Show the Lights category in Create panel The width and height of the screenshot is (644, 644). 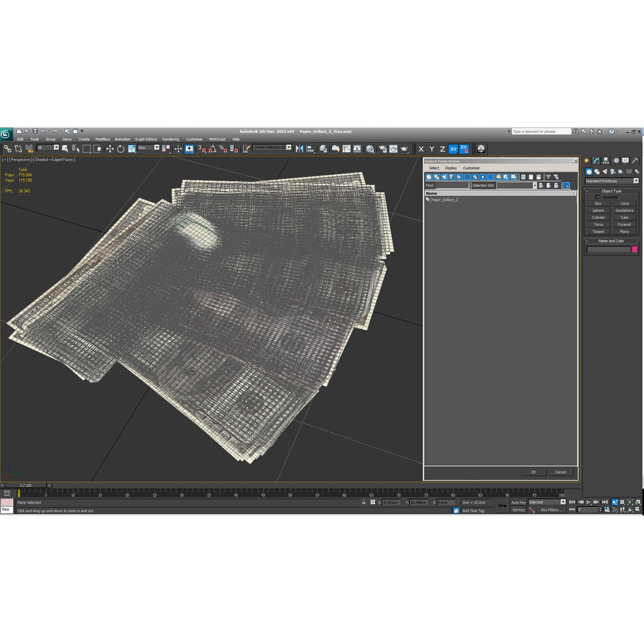tap(605, 172)
